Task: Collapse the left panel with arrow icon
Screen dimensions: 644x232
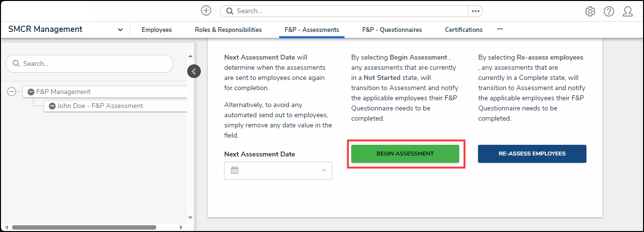Action: 194,71
